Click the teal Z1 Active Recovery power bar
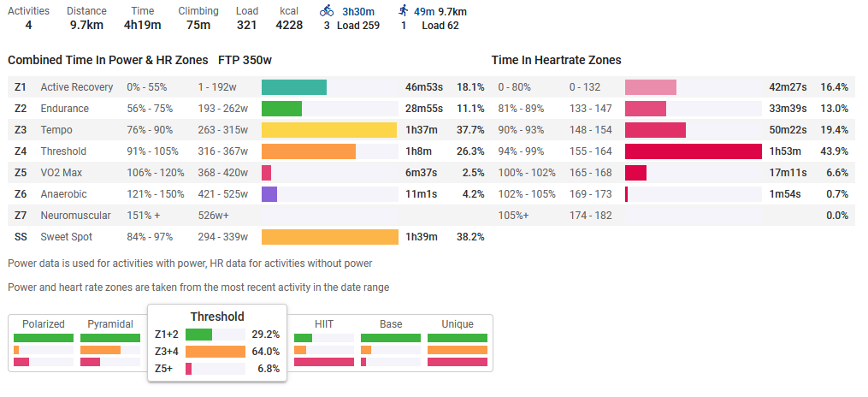This screenshot has height=397, width=868. [x=294, y=87]
